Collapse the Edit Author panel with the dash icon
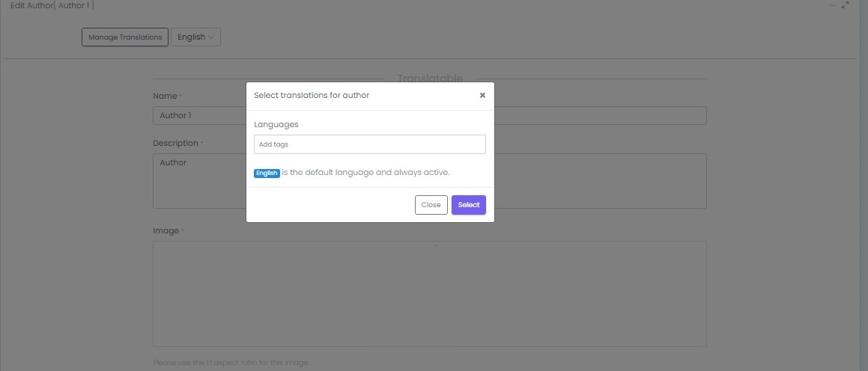Image resolution: width=868 pixels, height=371 pixels. [831, 5]
